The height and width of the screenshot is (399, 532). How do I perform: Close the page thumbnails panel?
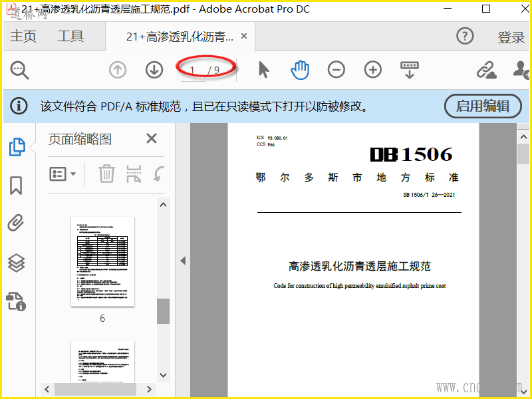152,138
